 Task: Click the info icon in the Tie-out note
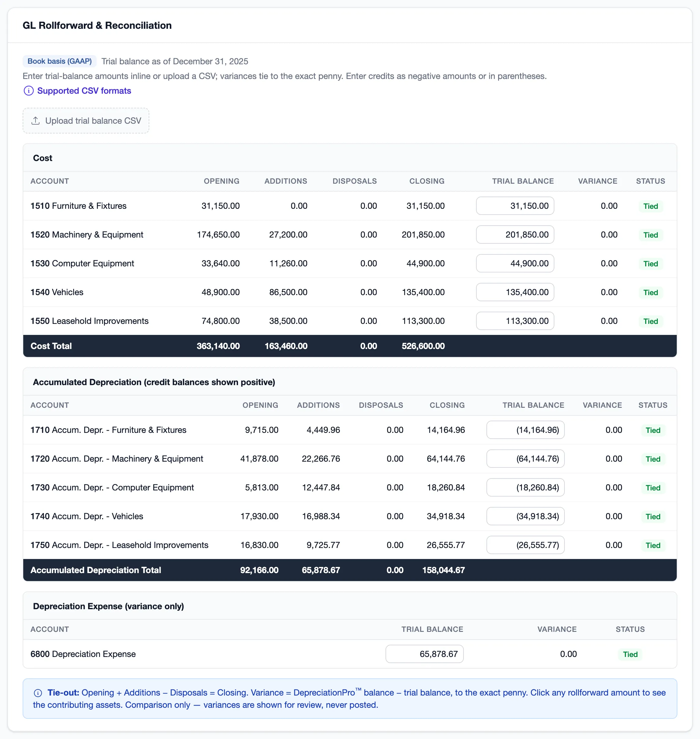(38, 693)
